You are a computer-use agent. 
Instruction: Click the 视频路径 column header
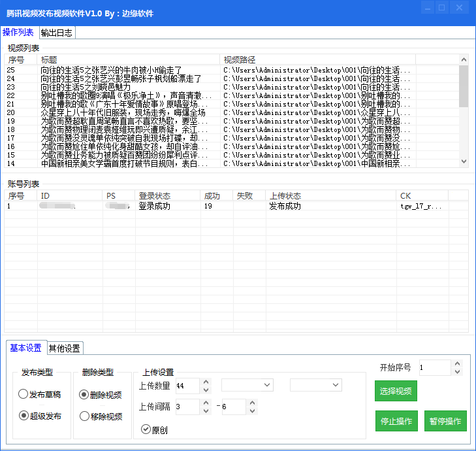pos(317,59)
